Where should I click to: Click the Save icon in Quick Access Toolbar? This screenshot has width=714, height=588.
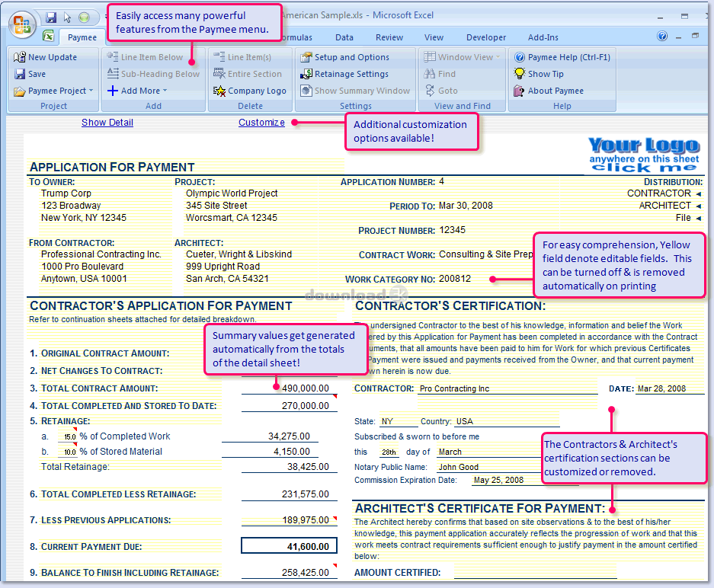pos(51,18)
